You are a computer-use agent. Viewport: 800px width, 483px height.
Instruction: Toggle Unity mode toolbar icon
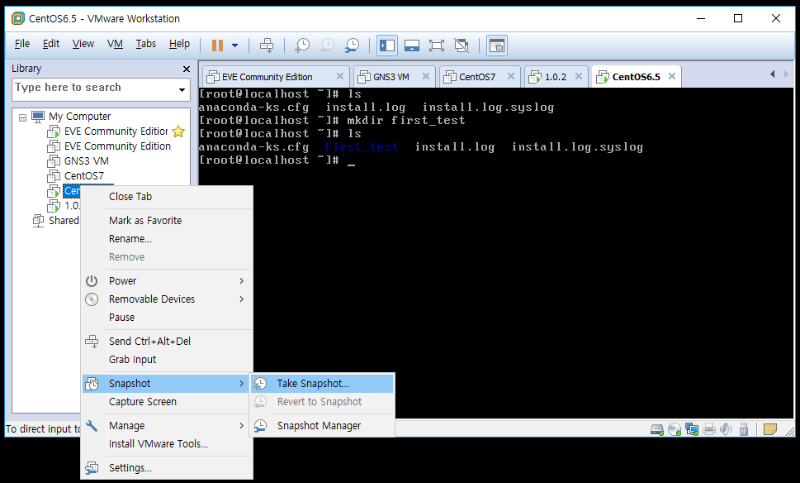[x=461, y=45]
